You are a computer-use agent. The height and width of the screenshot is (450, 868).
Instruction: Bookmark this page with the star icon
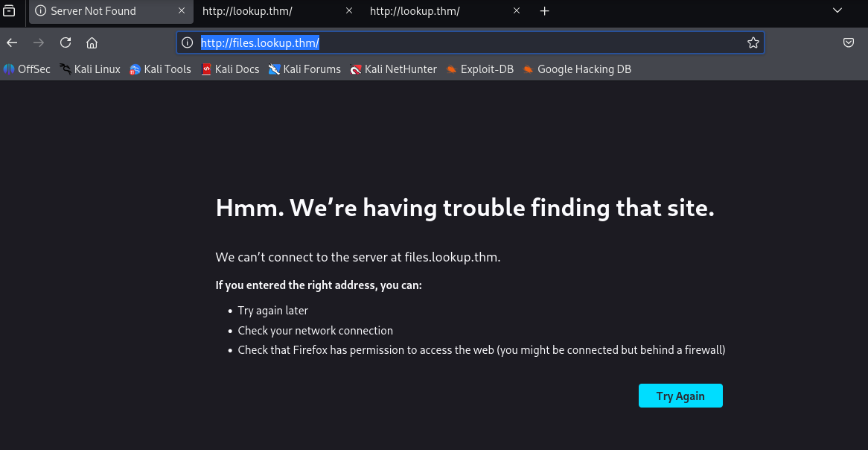pyautogui.click(x=753, y=43)
